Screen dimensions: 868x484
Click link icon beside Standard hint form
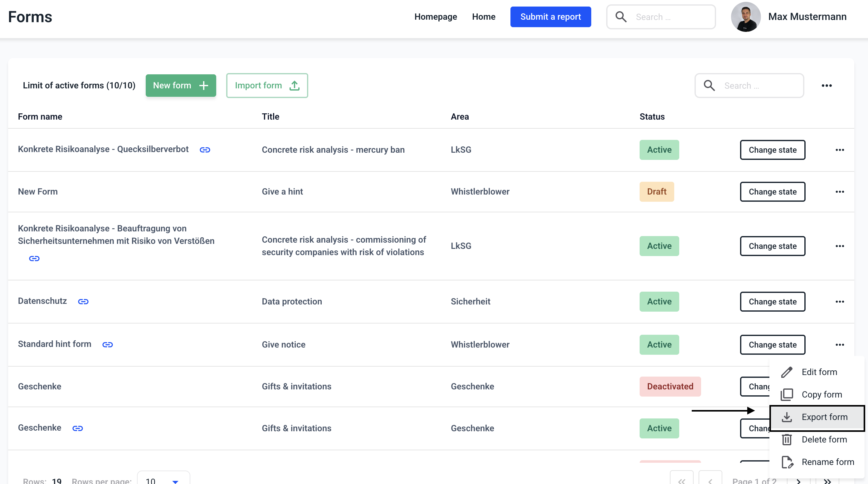pos(108,344)
